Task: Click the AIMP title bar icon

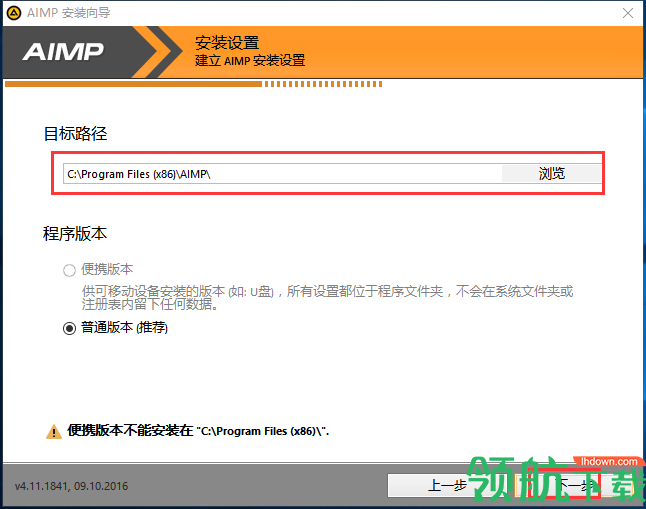Action: pyautogui.click(x=14, y=13)
